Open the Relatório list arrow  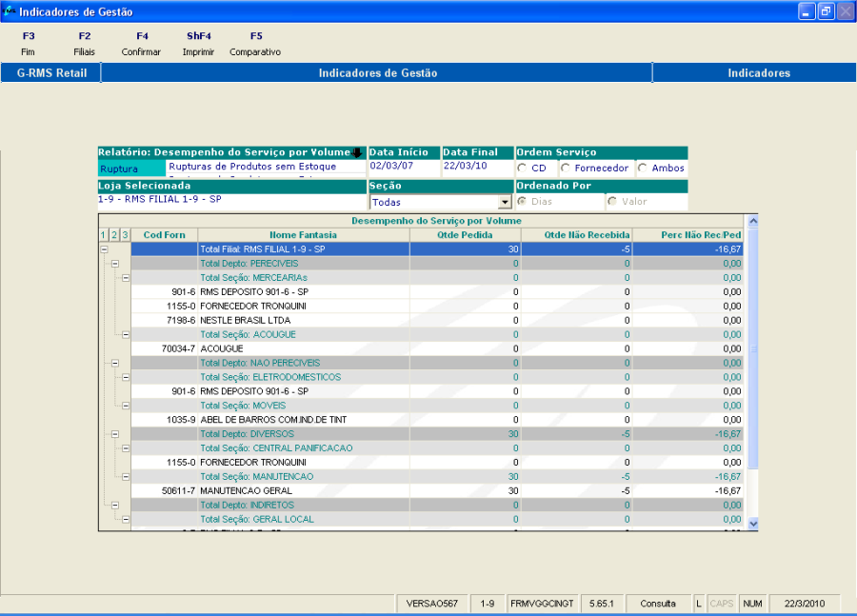point(357,152)
